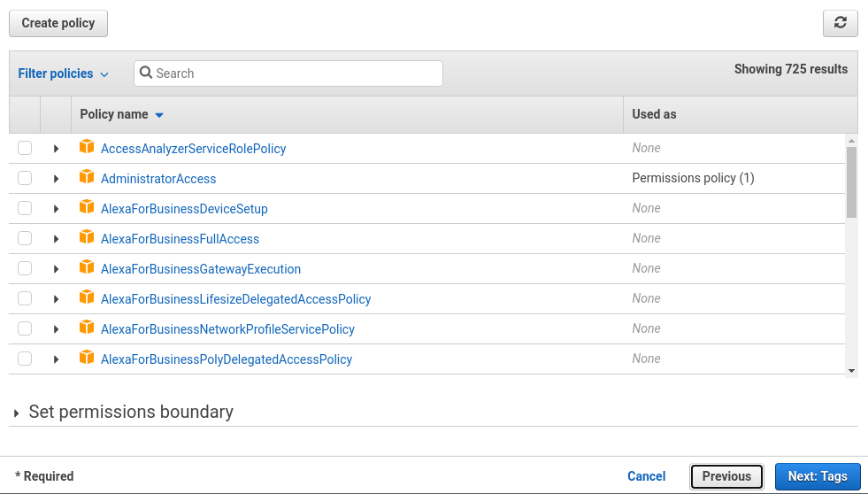
Task: Expand the AccessAnalyzerServiceRolePolicy row details
Action: click(56, 149)
